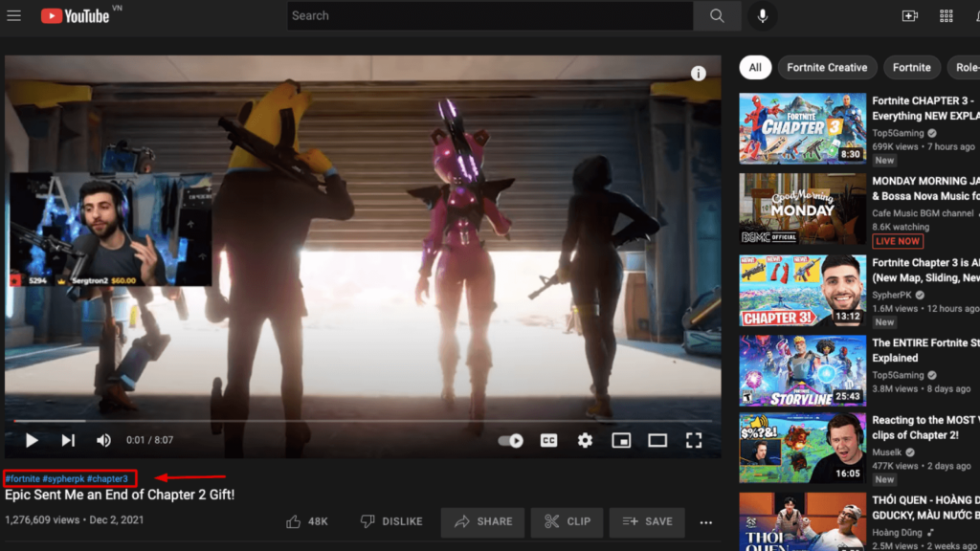Viewport: 980px width, 551px height.
Task: Open Fortnite Chapter 3 thumbnail, 8:30
Action: click(803, 129)
